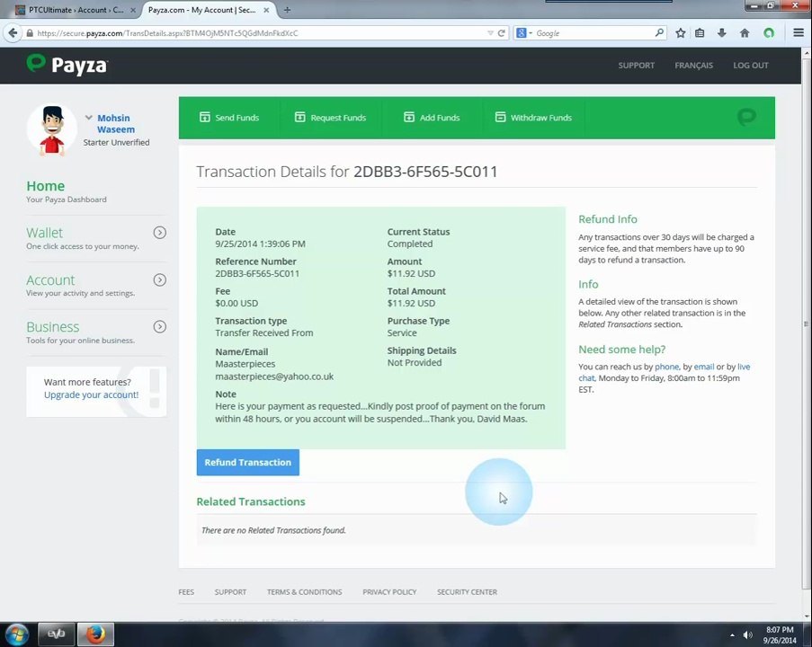Open TERMS & CONDITIONS footer link
Viewport: 812px width, 647px height.
(x=305, y=591)
